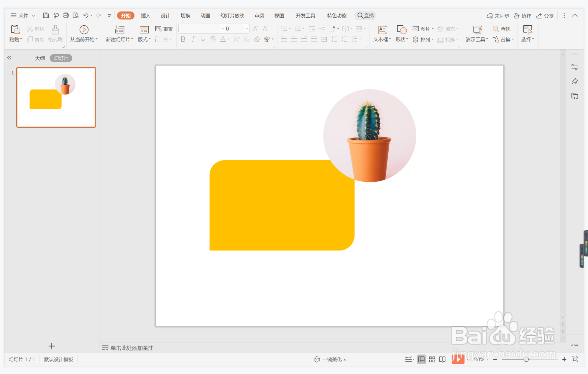The height and width of the screenshot is (374, 588).
Task: Switch to the Insert (插入) tab
Action: click(145, 16)
